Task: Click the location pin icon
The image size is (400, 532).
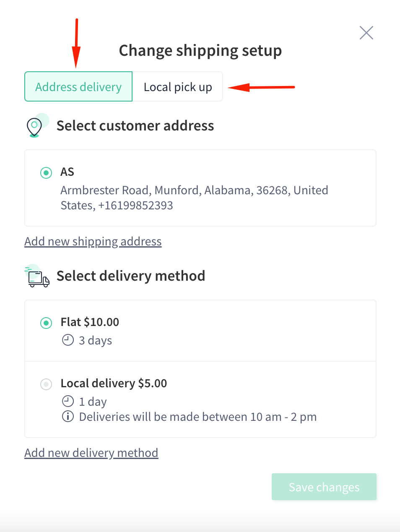Action: (35, 127)
